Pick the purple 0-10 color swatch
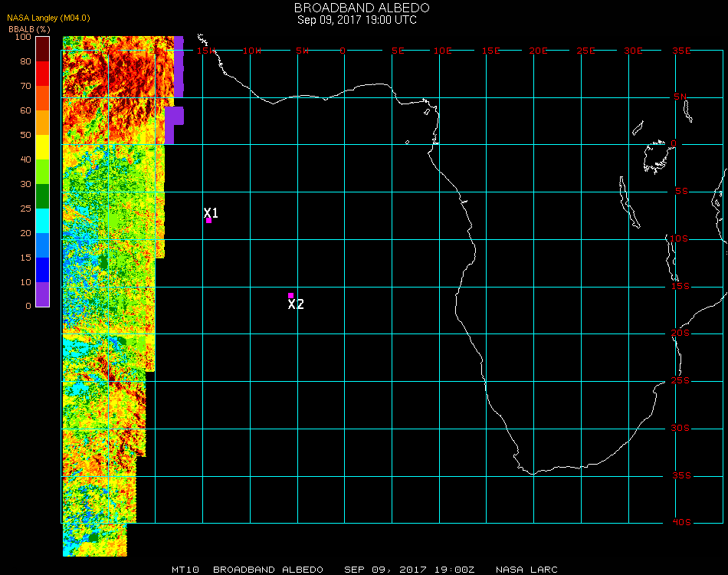 (43, 294)
